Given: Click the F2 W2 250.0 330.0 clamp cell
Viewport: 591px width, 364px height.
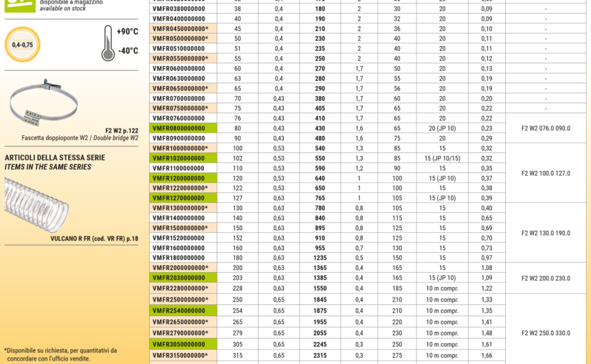Looking at the screenshot, I should tap(546, 333).
